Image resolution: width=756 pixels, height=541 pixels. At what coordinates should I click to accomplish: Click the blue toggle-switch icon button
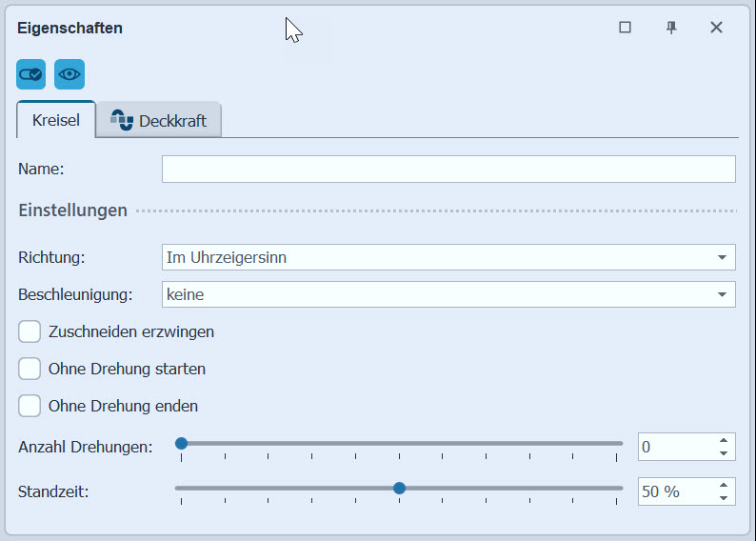[30, 73]
